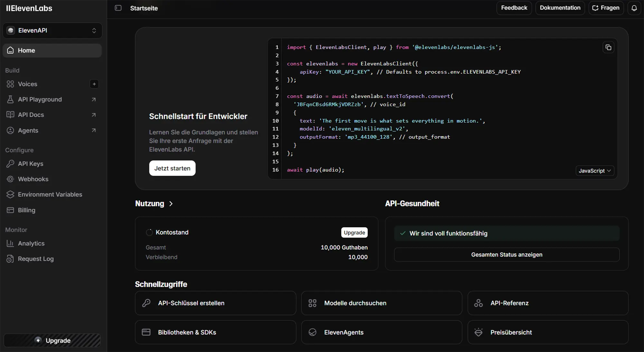
Task: Click the Environment Variables layers icon
Action: (x=10, y=195)
